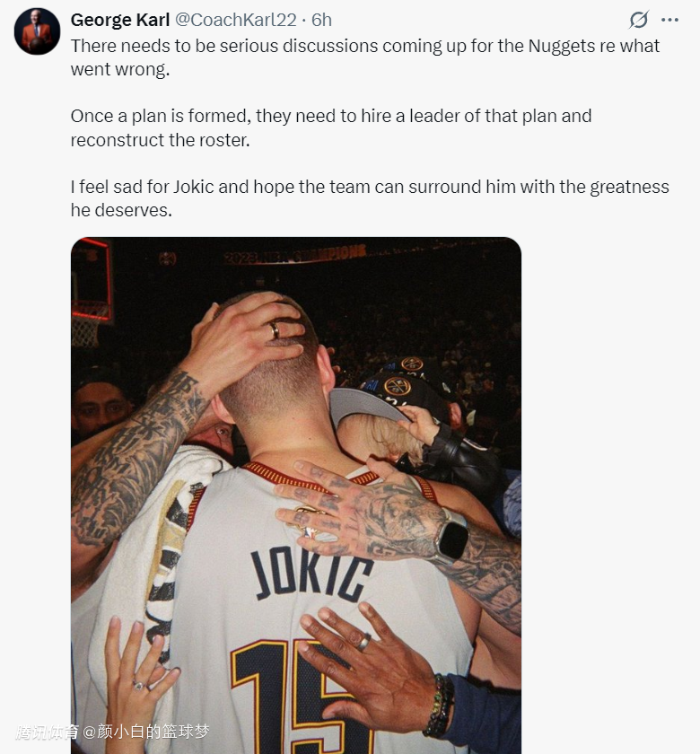
Task: Open the three-dot more options menu
Action: (x=669, y=20)
